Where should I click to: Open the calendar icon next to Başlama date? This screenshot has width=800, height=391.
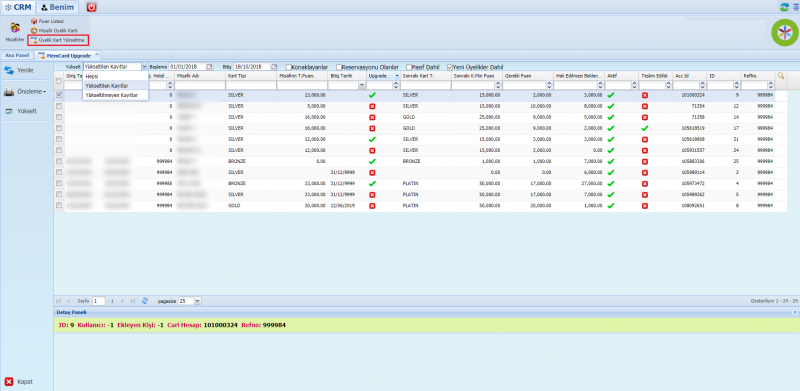210,66
